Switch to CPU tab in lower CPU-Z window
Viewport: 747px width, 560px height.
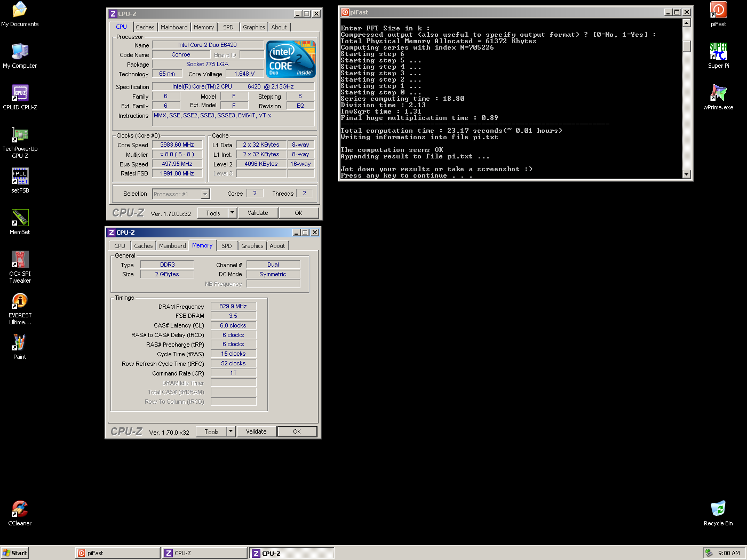coord(120,246)
